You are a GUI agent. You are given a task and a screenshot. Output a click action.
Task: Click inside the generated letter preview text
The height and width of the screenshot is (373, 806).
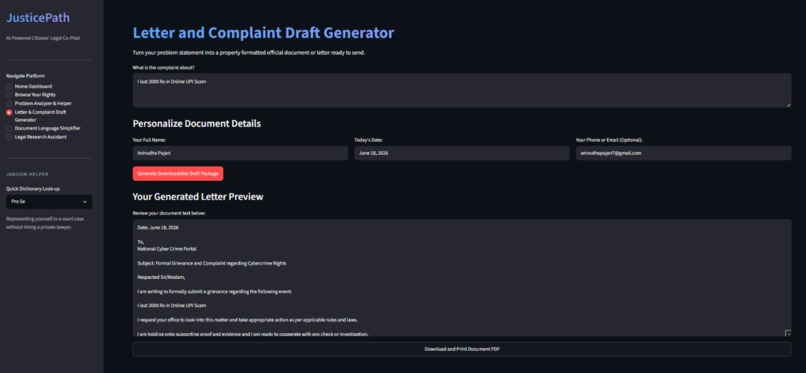click(x=462, y=278)
